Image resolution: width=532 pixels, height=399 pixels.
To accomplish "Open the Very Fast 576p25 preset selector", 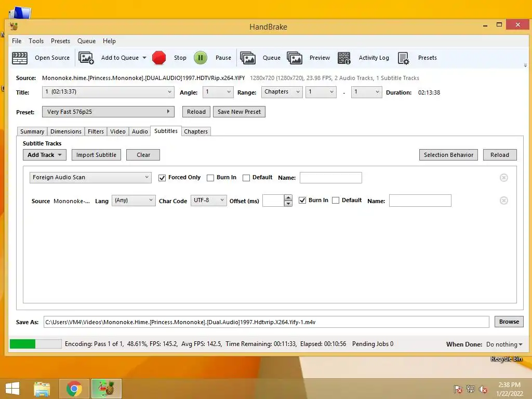I will tap(108, 112).
